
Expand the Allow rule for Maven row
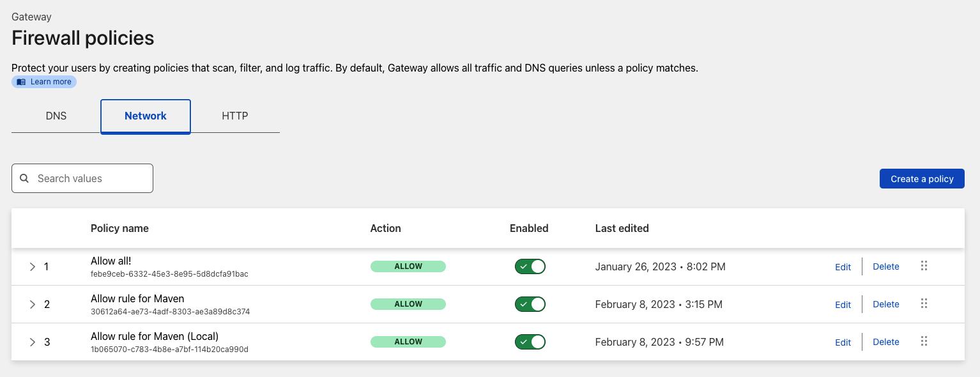pyautogui.click(x=33, y=304)
